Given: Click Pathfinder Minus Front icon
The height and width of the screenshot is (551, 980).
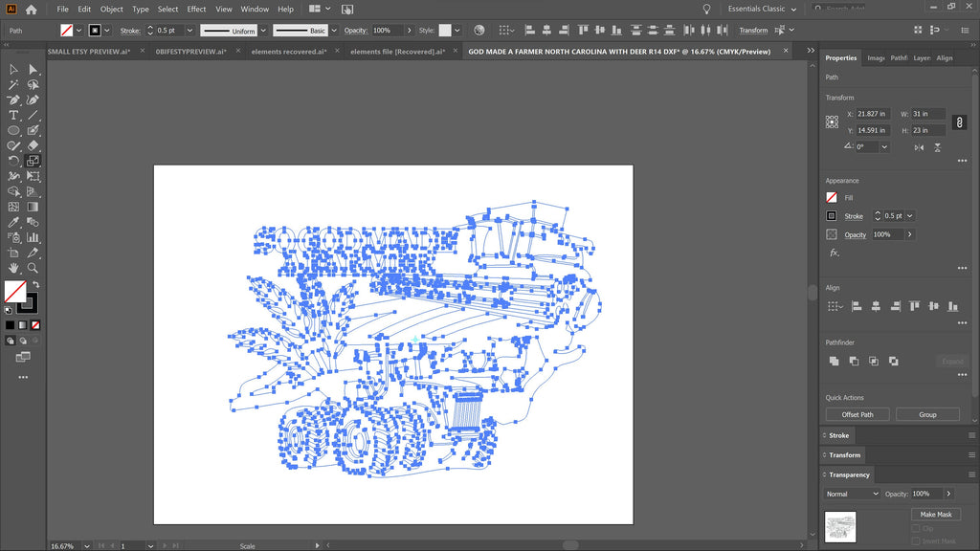Looking at the screenshot, I should pyautogui.click(x=854, y=361).
